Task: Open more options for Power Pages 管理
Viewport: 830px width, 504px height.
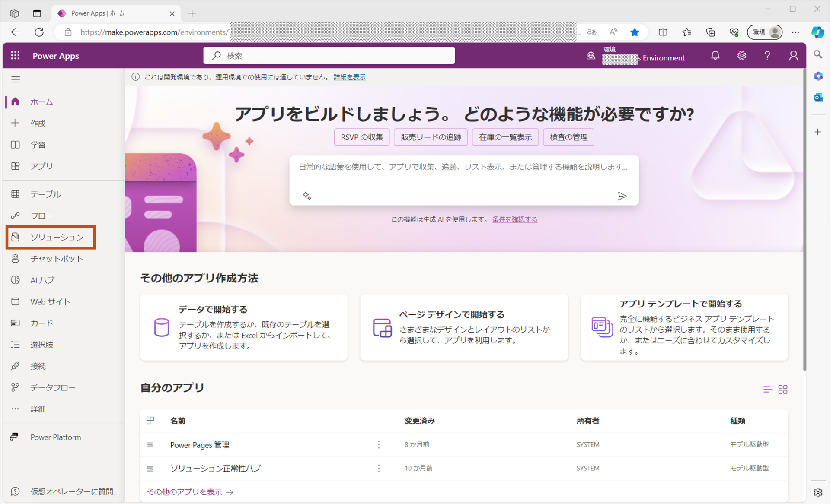Action: pos(379,445)
